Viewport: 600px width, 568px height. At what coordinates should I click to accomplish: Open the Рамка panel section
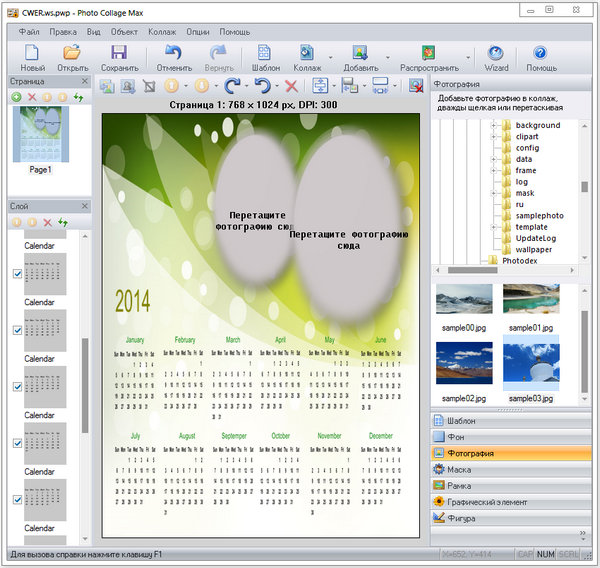point(460,485)
